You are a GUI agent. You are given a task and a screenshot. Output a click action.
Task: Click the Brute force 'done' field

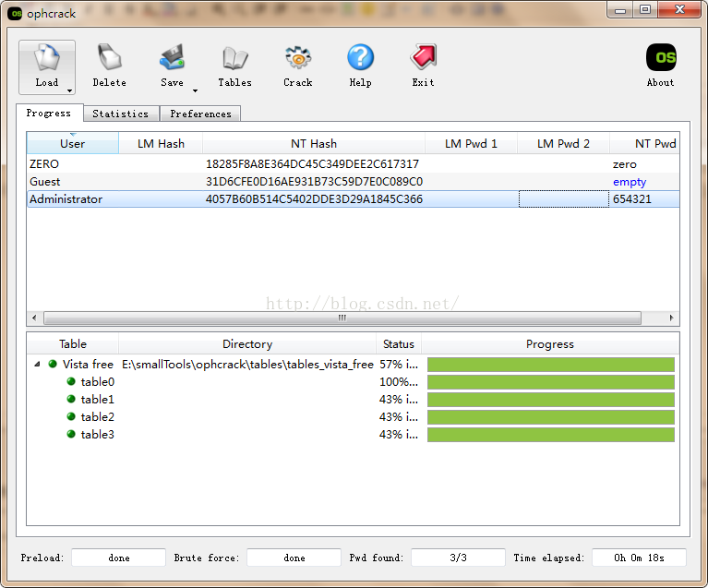point(294,558)
